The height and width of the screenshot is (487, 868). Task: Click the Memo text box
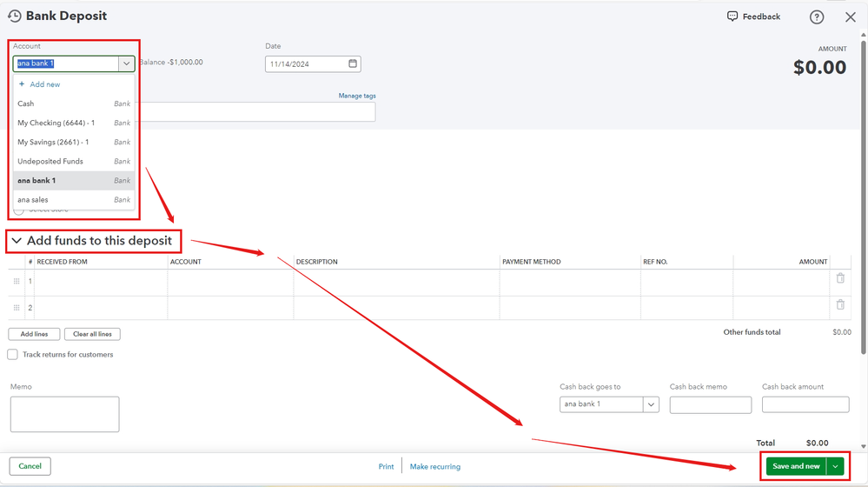pyautogui.click(x=65, y=415)
